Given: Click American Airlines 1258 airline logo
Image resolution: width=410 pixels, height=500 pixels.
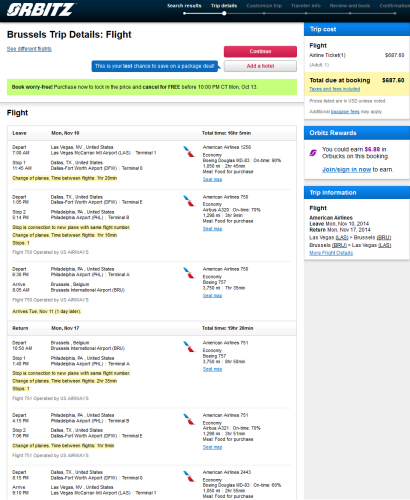Looking at the screenshot, I should click(189, 152).
